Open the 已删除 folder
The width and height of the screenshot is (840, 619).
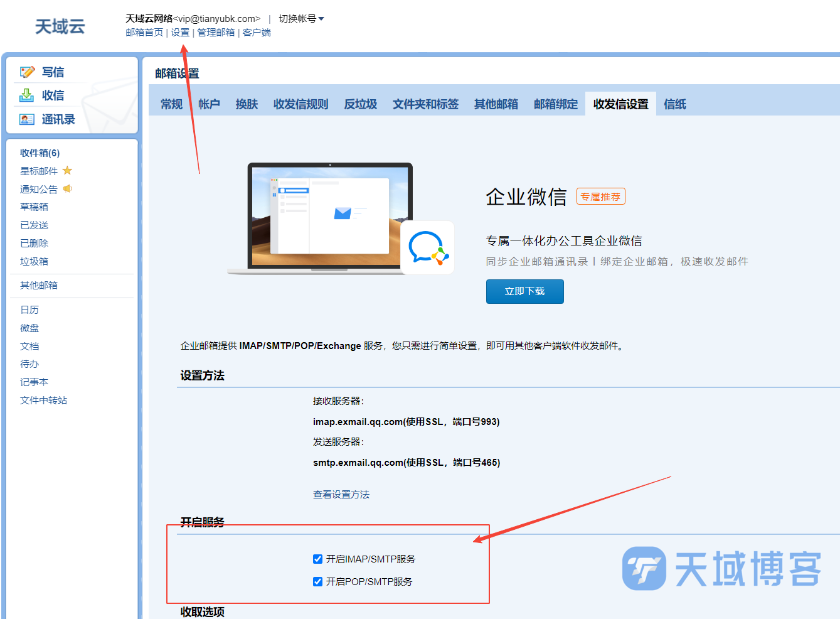pos(34,244)
